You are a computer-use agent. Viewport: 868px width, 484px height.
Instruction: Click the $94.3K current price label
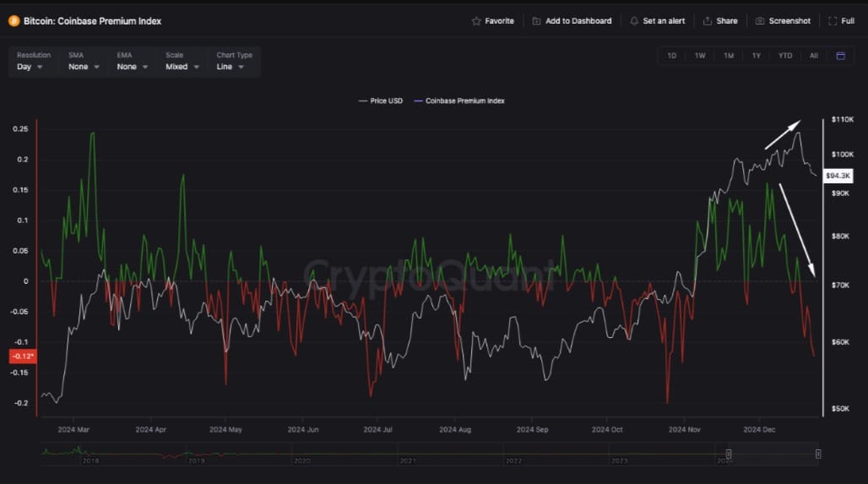click(x=838, y=176)
